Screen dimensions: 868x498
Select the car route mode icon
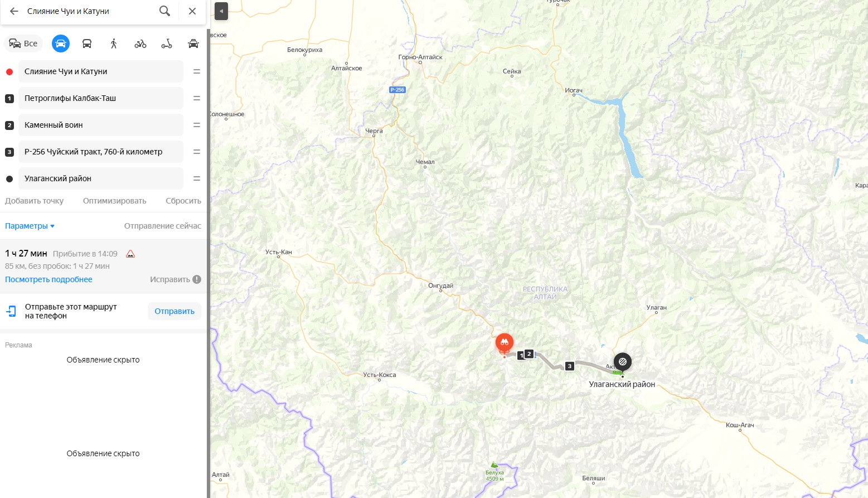pos(61,43)
